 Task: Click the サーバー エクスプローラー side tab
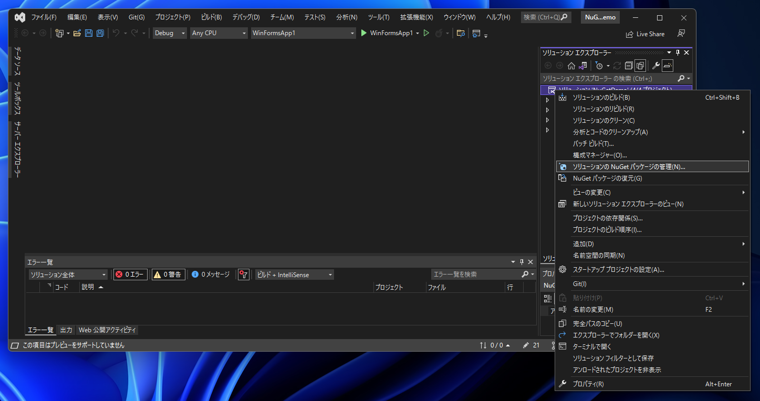[x=17, y=149]
